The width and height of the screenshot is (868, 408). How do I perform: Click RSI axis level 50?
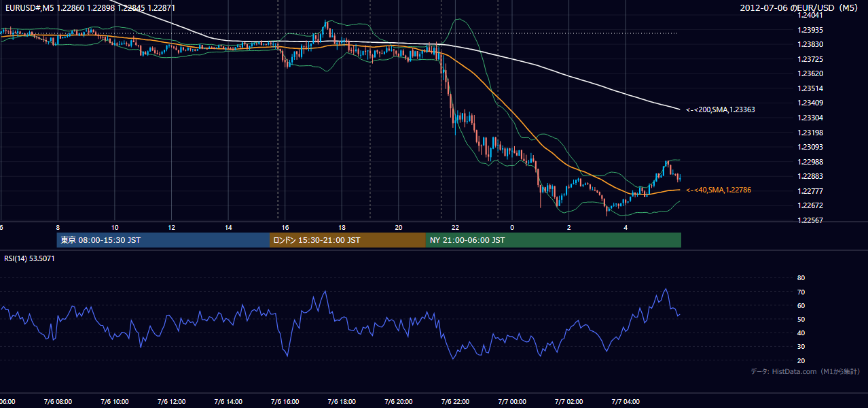click(801, 319)
